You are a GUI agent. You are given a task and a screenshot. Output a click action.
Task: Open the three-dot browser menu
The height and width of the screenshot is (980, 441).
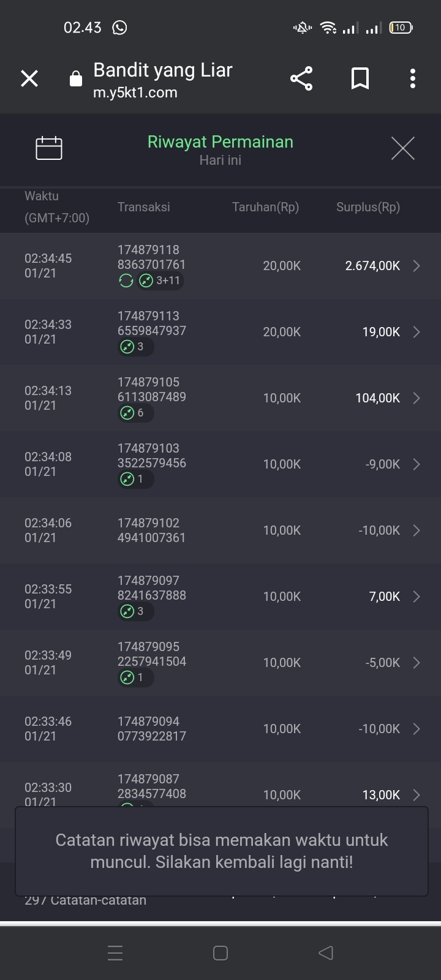(x=412, y=78)
